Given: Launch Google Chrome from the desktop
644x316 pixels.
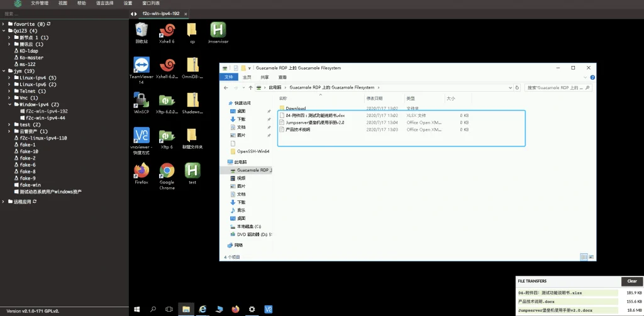Looking at the screenshot, I should [x=167, y=176].
